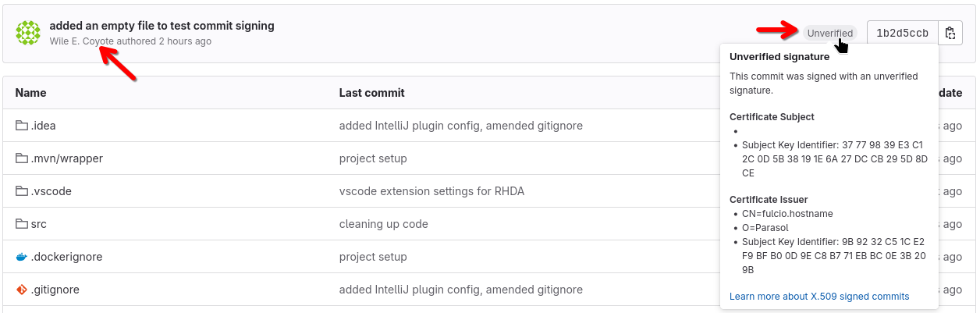Open Learn more about X.509 signed commits
The width and height of the screenshot is (980, 313).
819,297
